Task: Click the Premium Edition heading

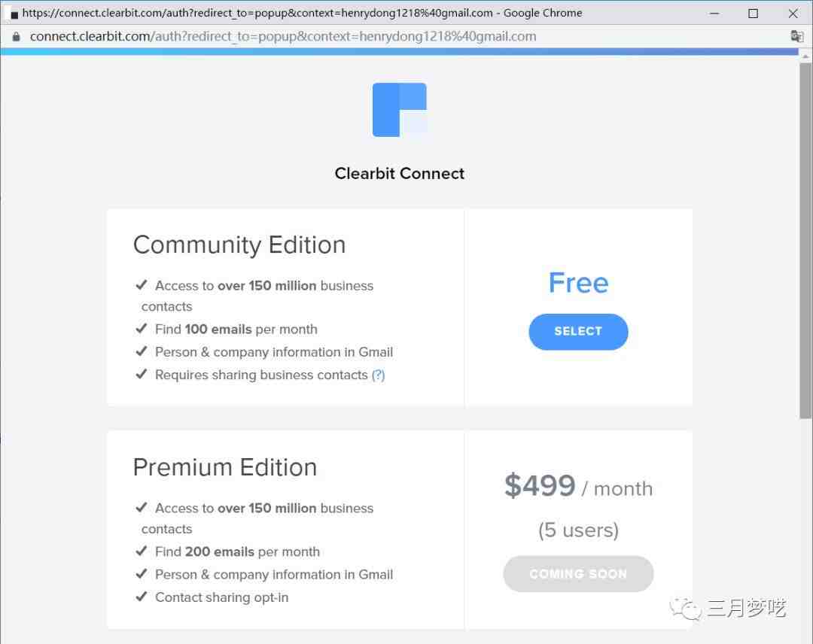Action: [225, 467]
